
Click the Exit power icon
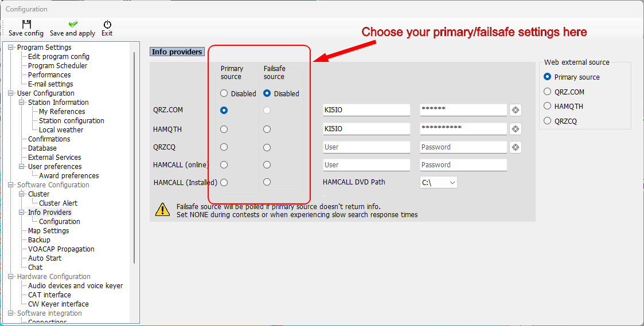[107, 24]
